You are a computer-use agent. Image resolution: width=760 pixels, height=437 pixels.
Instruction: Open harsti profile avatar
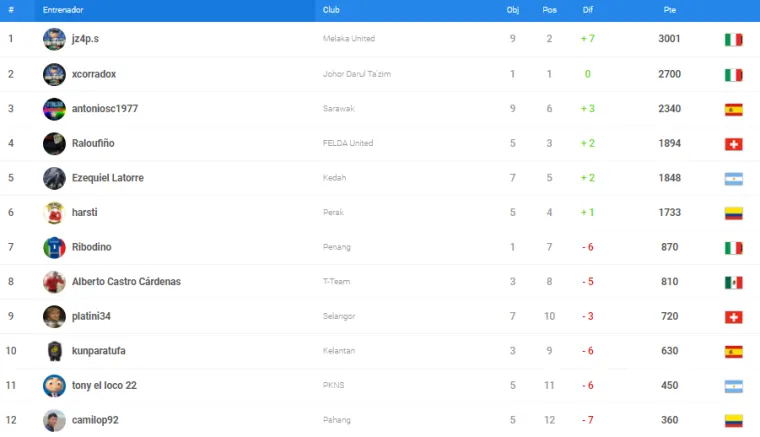54,213
